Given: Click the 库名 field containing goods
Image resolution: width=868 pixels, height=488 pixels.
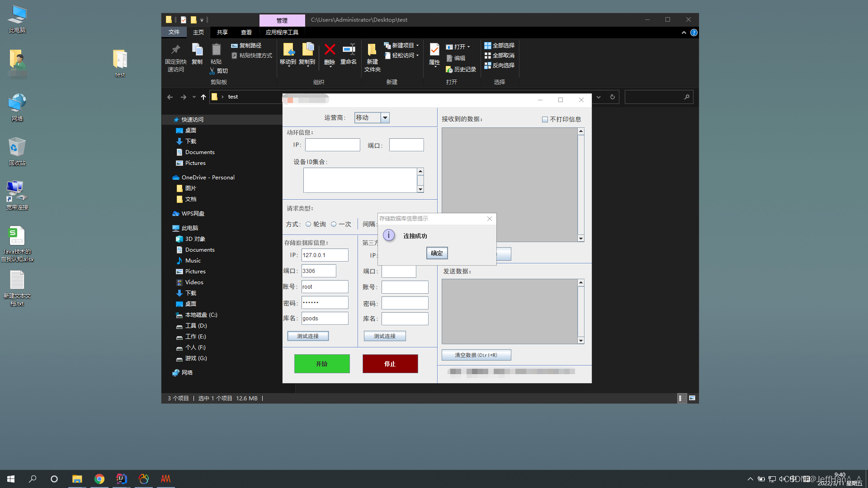Looking at the screenshot, I should 325,319.
